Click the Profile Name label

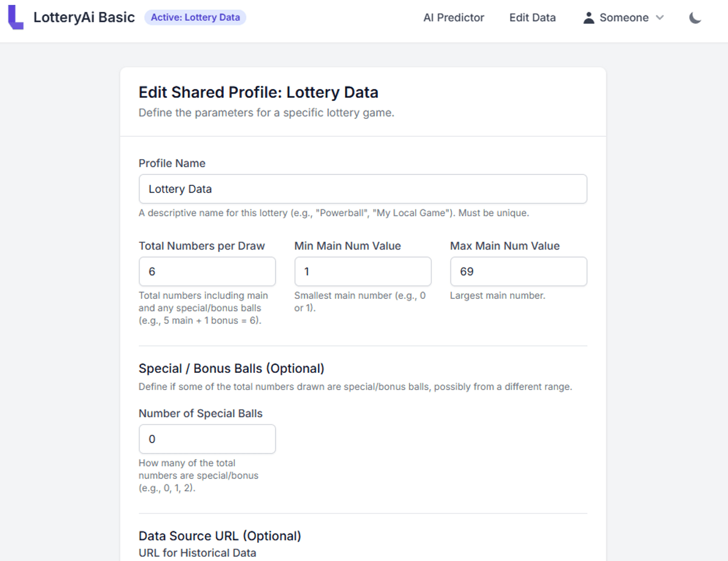[x=172, y=163]
